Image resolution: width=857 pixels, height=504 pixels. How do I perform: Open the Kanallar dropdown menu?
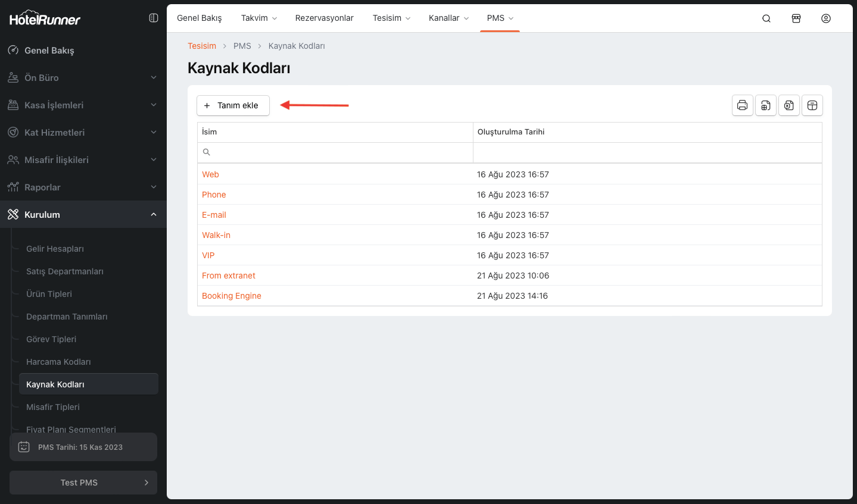click(448, 18)
